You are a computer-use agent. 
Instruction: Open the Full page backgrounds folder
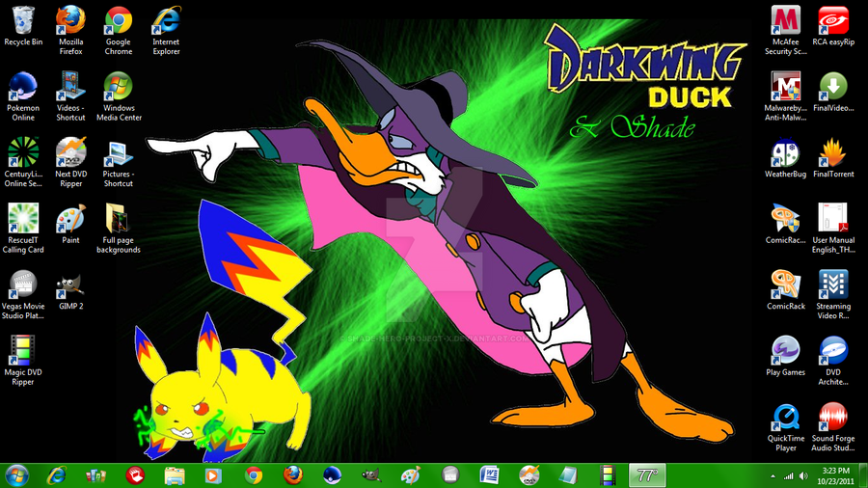[119, 229]
